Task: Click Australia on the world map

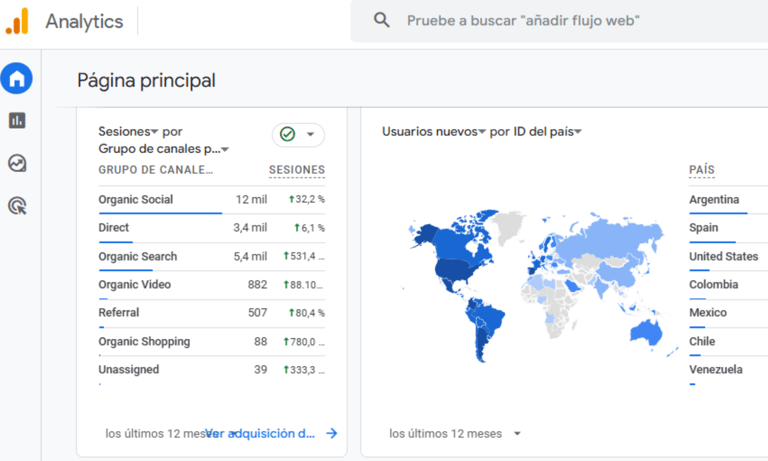Action: tap(647, 332)
